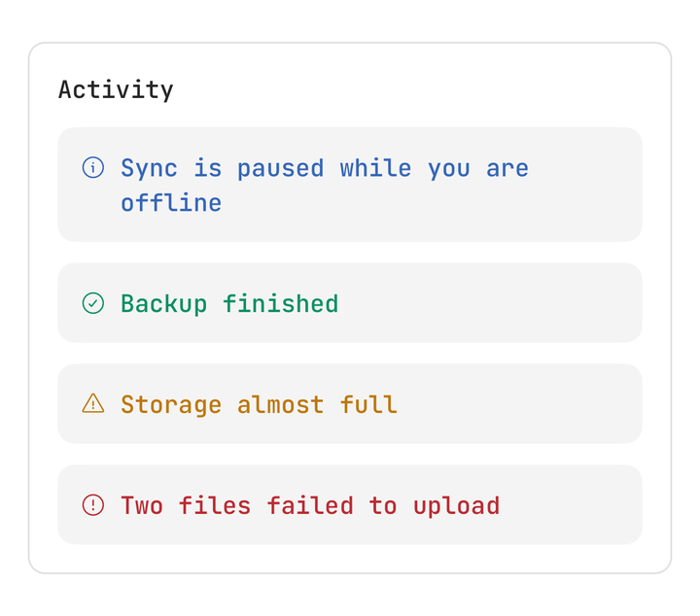Click the word 'files' in the error notification

(215, 506)
